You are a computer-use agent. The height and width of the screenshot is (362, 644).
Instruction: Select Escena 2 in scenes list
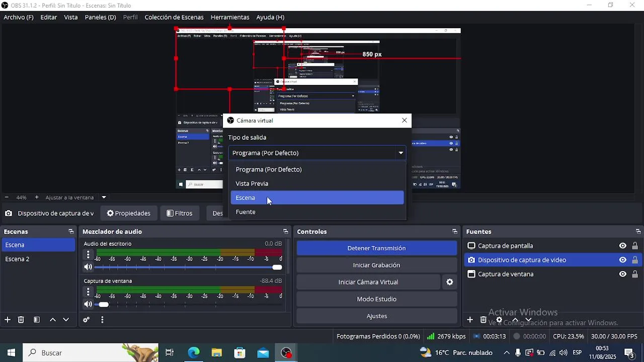38,259
